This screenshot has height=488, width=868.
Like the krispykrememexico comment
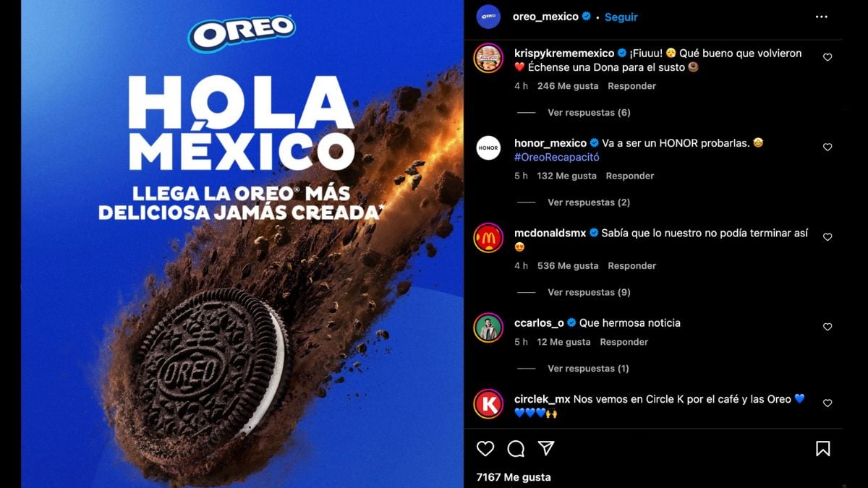[x=827, y=57]
